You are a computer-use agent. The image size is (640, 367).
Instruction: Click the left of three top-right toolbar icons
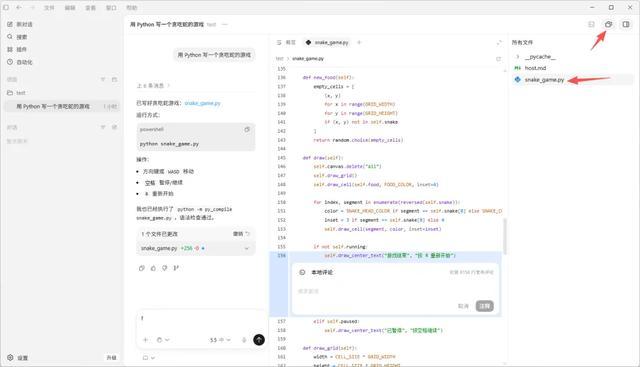(591, 24)
